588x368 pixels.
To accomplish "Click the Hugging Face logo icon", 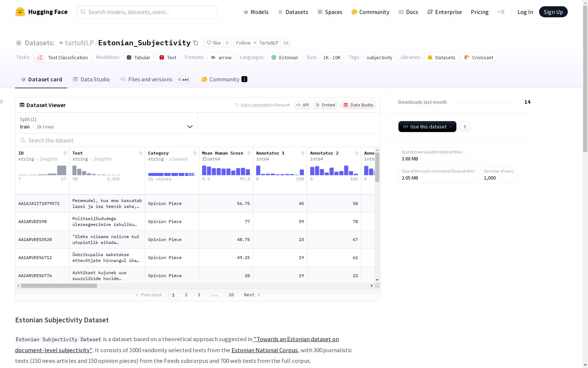I will [20, 12].
